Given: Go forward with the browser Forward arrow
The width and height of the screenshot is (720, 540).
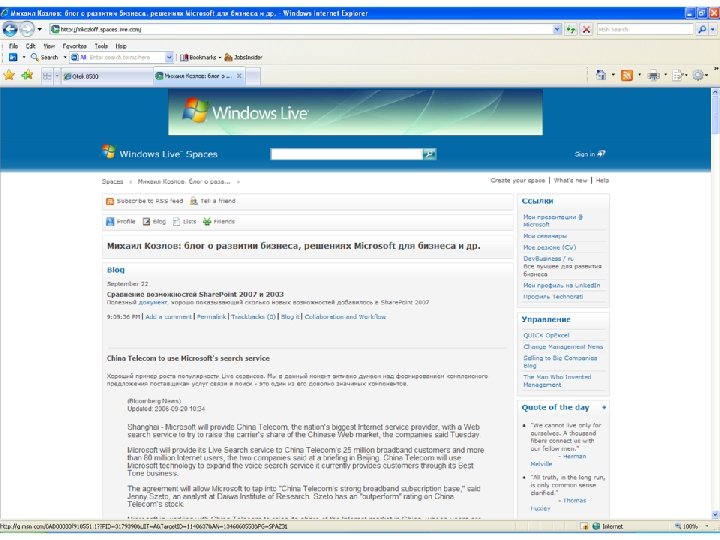Looking at the screenshot, I should (27, 29).
